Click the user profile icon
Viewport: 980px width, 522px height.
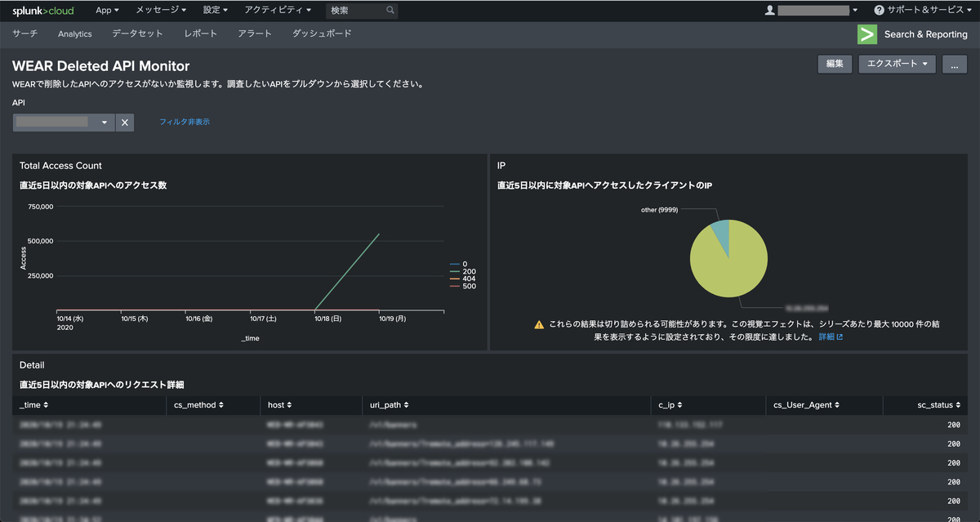point(769,11)
